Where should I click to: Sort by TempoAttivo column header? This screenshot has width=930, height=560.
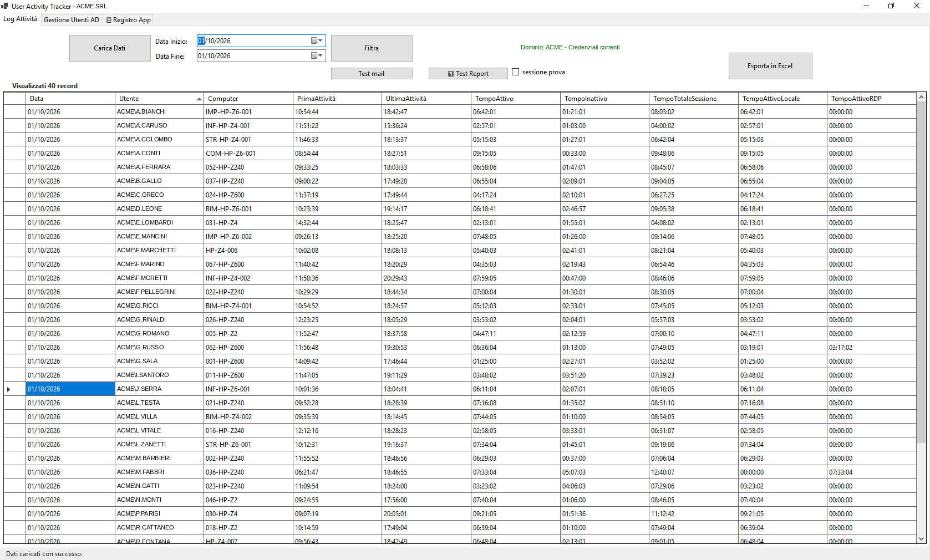click(x=516, y=99)
